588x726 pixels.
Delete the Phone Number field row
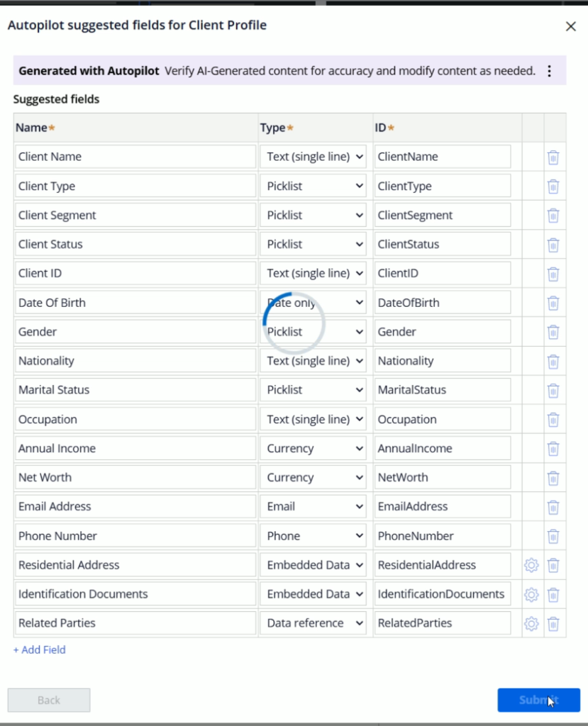pyautogui.click(x=553, y=536)
